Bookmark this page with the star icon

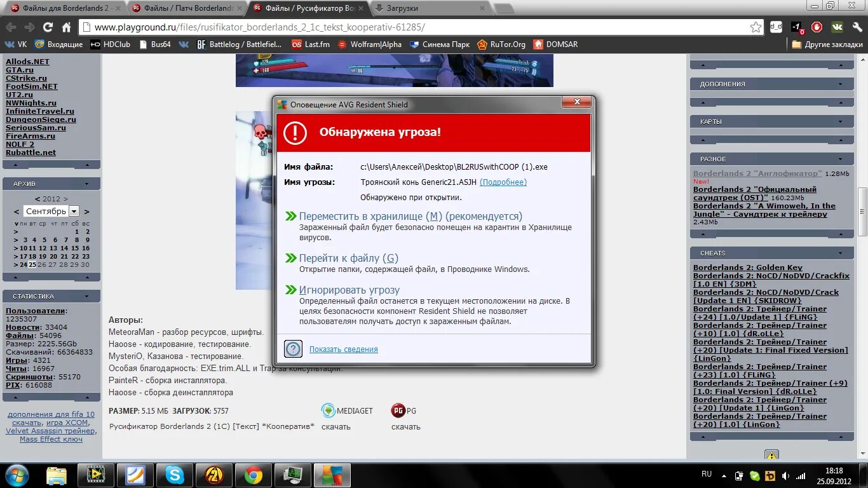coord(756,27)
